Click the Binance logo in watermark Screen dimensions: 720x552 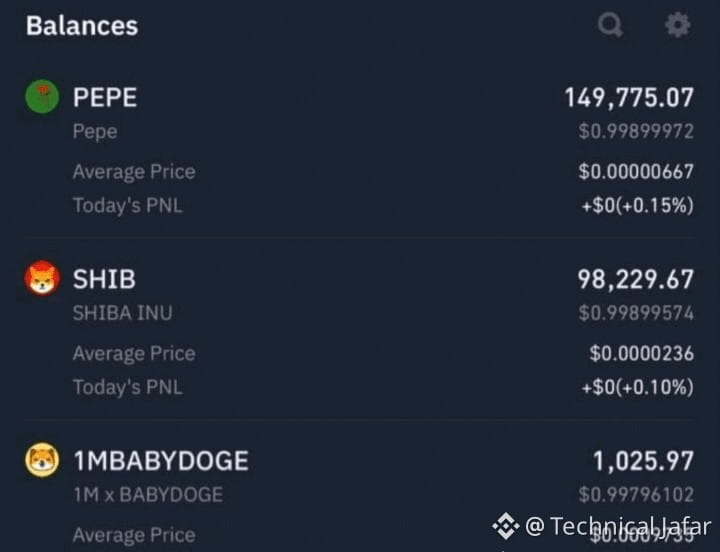click(505, 526)
